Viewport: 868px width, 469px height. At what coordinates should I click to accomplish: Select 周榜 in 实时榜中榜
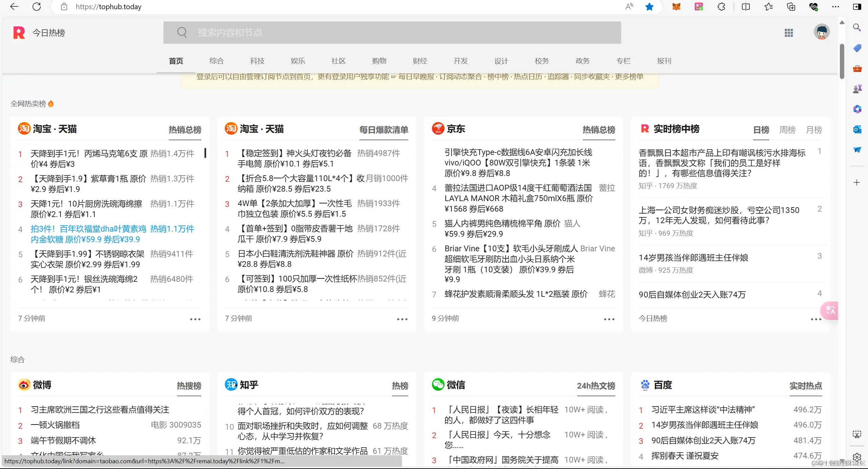[x=787, y=130]
